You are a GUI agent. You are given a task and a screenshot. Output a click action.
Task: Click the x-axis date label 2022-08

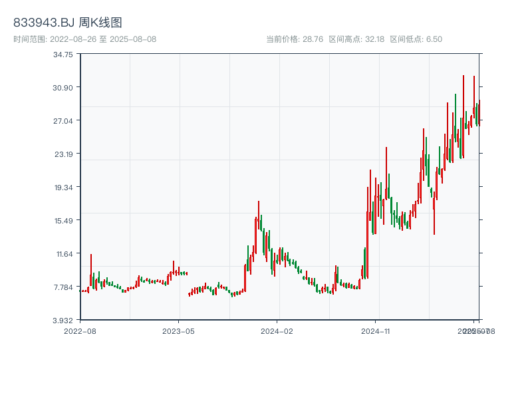click(80, 331)
